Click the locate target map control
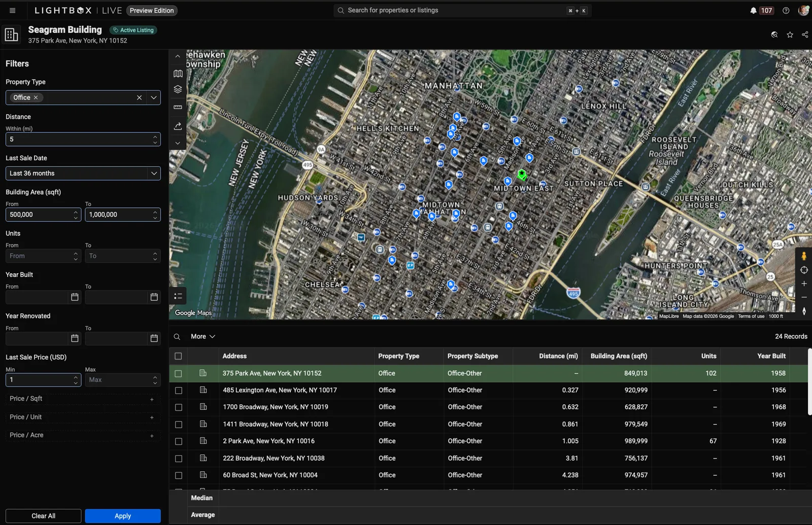This screenshot has height=525, width=812. point(804,270)
